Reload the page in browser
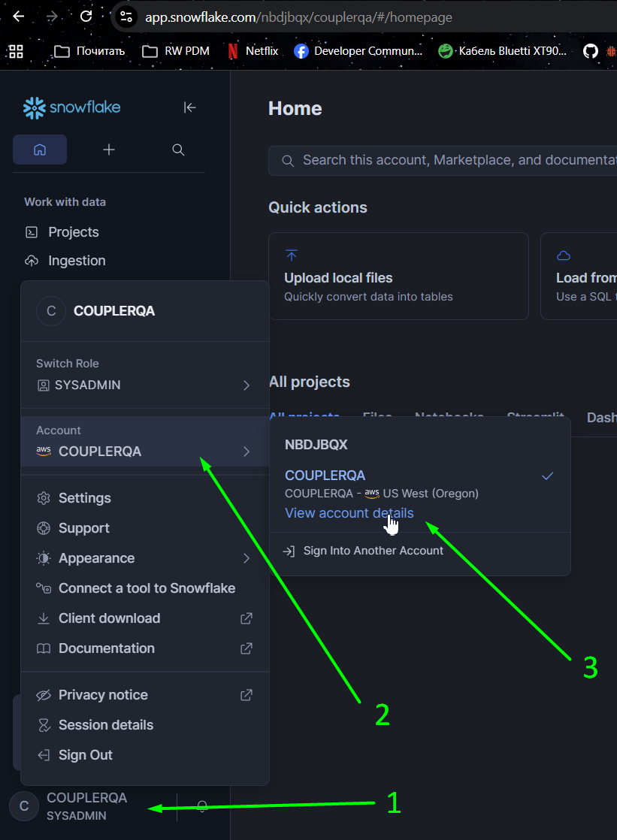Image resolution: width=617 pixels, height=840 pixels. click(x=86, y=17)
